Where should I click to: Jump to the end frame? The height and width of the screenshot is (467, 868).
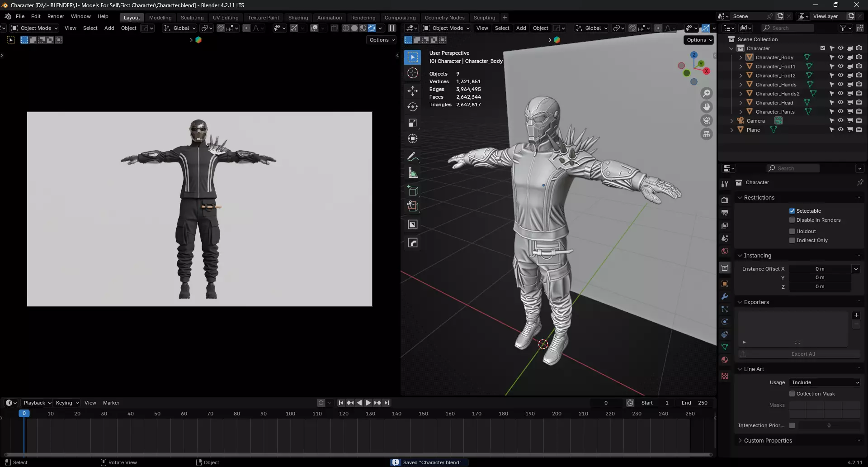[387, 403]
